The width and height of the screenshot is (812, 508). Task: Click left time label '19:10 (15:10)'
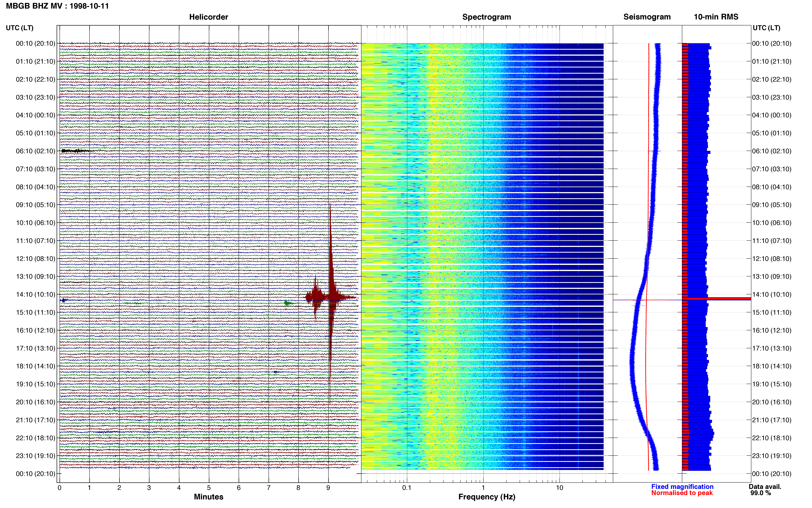[36, 384]
